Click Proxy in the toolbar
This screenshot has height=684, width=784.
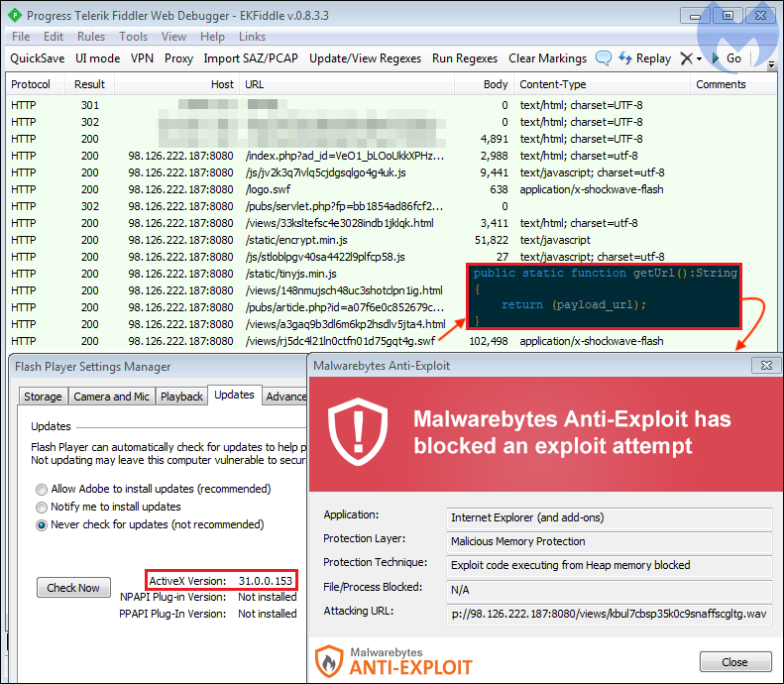178,58
